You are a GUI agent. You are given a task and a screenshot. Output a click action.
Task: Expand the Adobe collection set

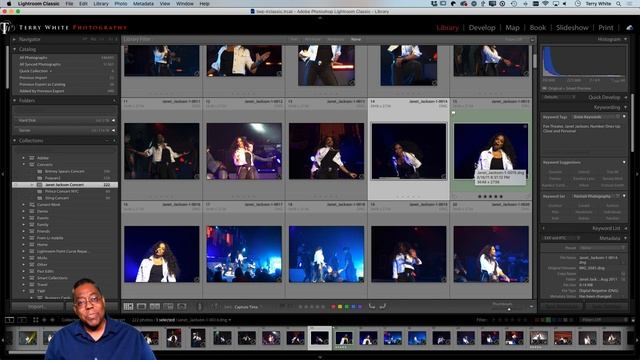click(x=24, y=158)
